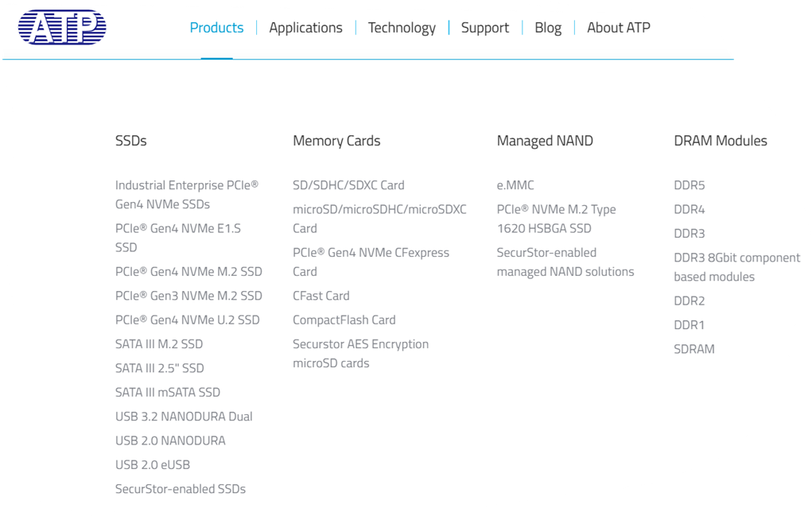Image resolution: width=812 pixels, height=516 pixels.
Task: Open CompactFlash Card link
Action: [x=344, y=320]
